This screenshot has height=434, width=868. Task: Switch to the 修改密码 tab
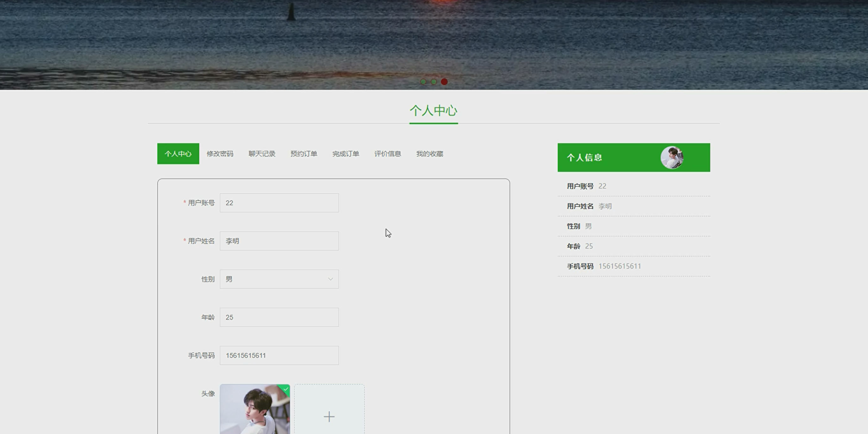(220, 154)
